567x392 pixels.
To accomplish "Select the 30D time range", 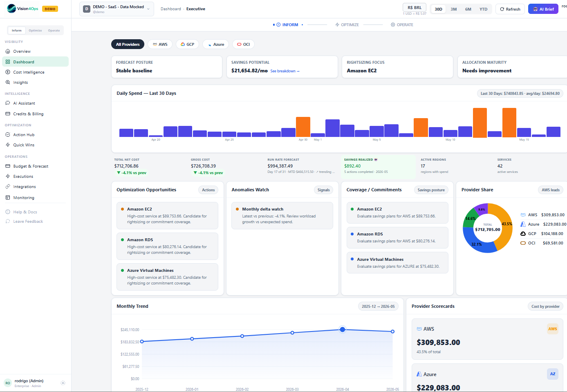I will click(439, 9).
